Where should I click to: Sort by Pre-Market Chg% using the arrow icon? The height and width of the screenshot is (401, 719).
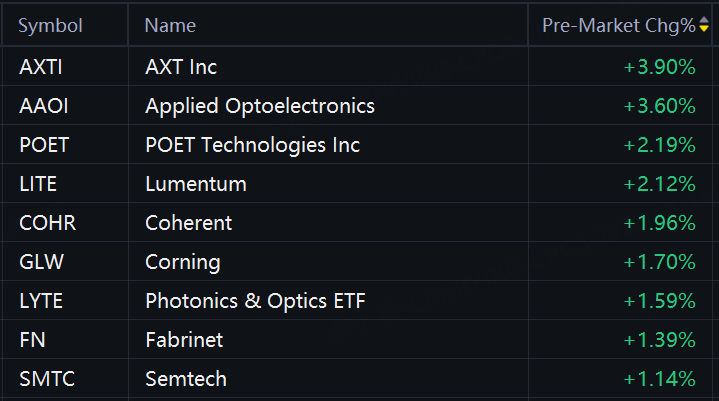[x=704, y=25]
